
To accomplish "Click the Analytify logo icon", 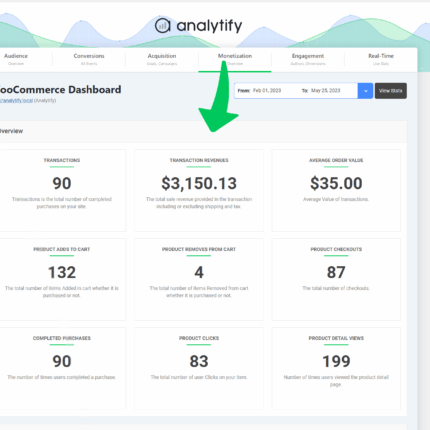I will click(163, 25).
